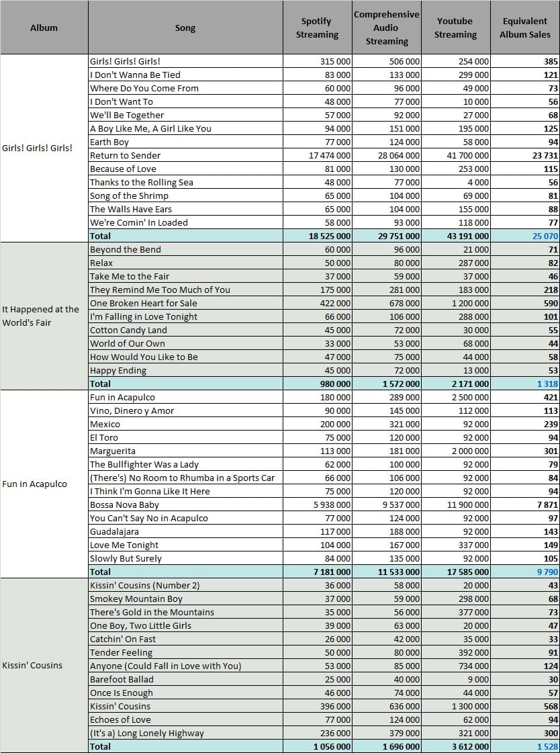Image resolution: width=560 pixels, height=753 pixels.
Task: Select the 'Echoes of Love' song cell
Action: tap(185, 720)
